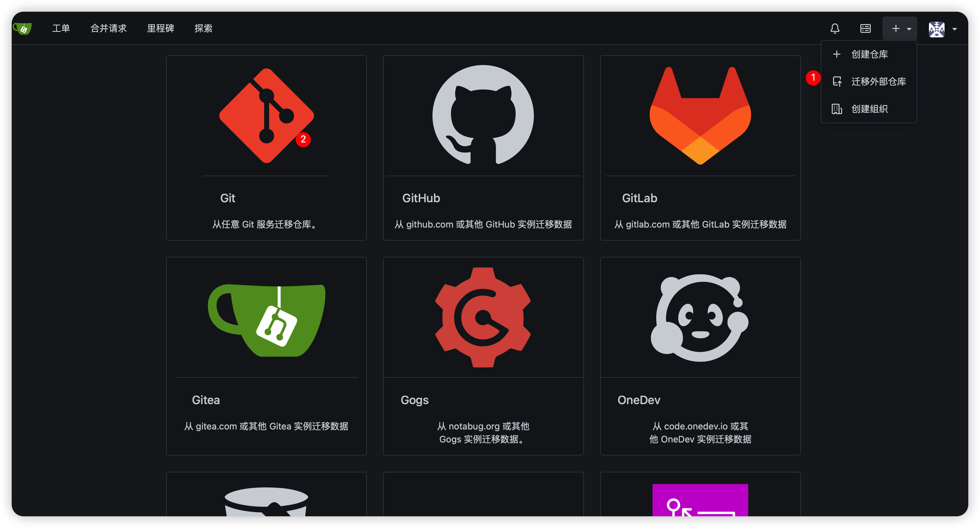Click building icon beside 创建组织
980x528 pixels.
[x=837, y=109]
